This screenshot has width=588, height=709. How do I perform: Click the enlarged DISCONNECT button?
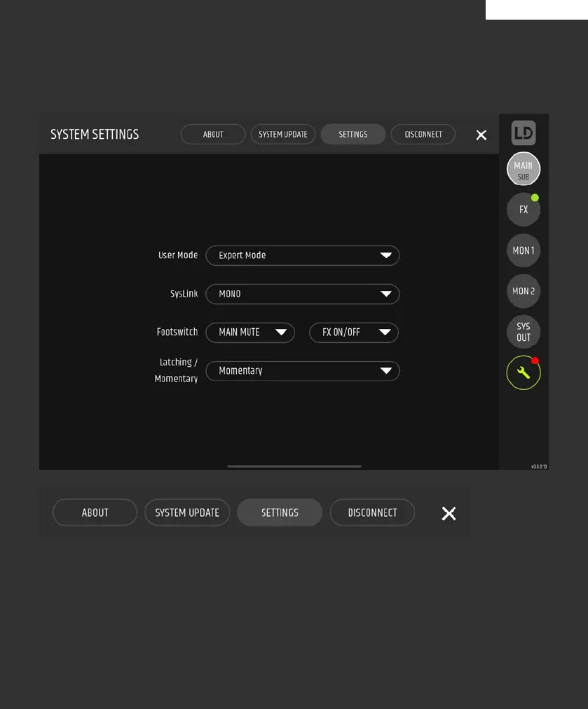tap(372, 513)
